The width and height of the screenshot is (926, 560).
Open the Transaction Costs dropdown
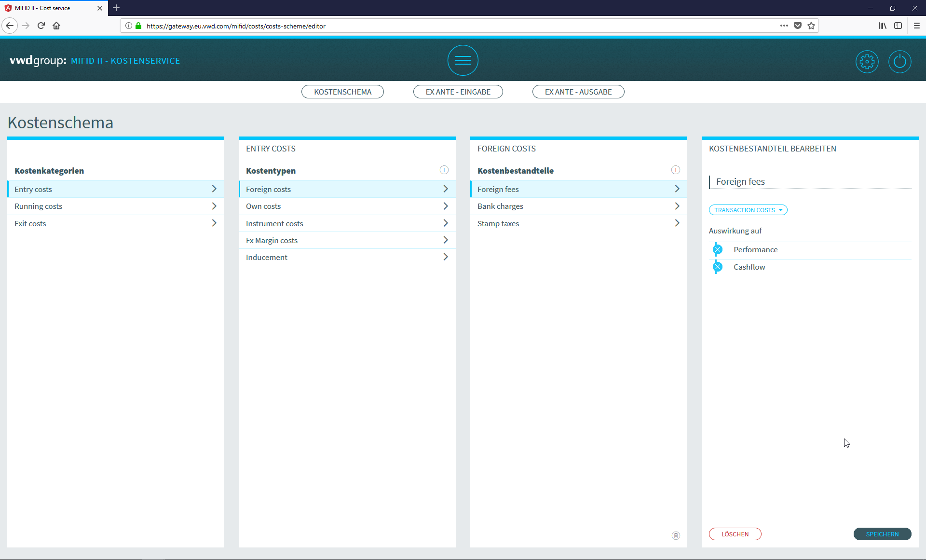[x=748, y=210]
